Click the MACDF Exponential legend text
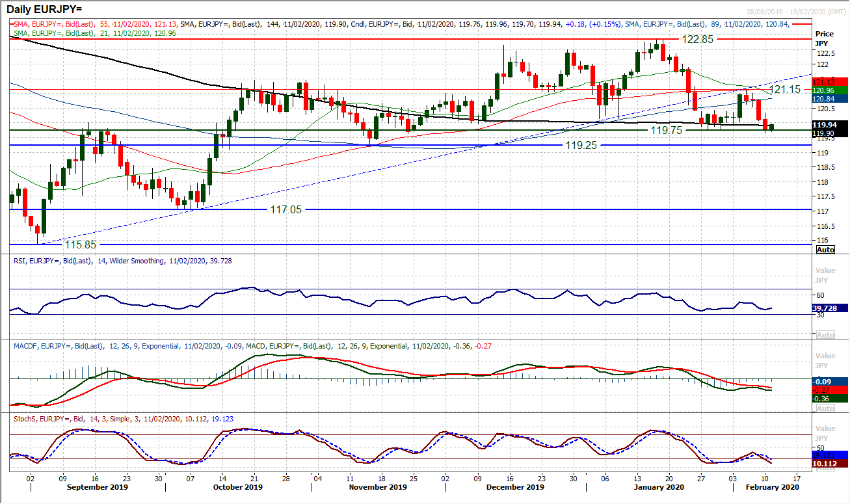The image size is (850, 504). click(129, 345)
